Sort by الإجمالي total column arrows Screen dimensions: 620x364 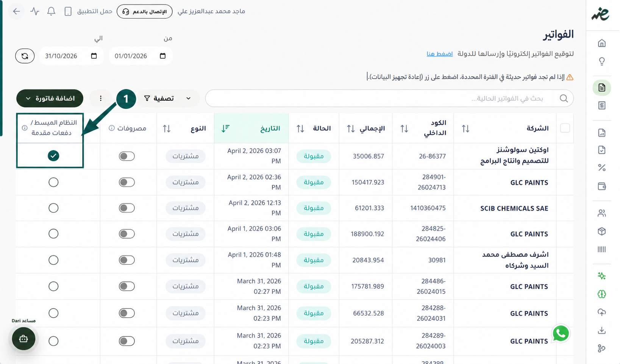[x=351, y=129]
